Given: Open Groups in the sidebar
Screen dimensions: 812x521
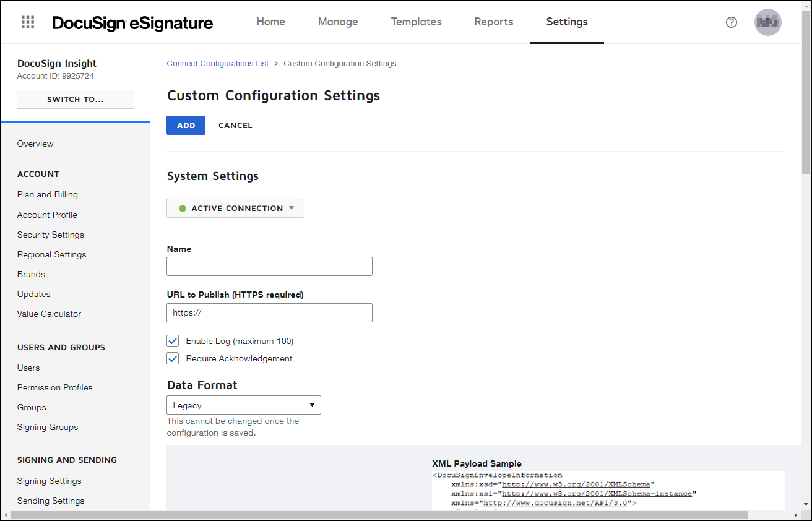Looking at the screenshot, I should coord(32,407).
